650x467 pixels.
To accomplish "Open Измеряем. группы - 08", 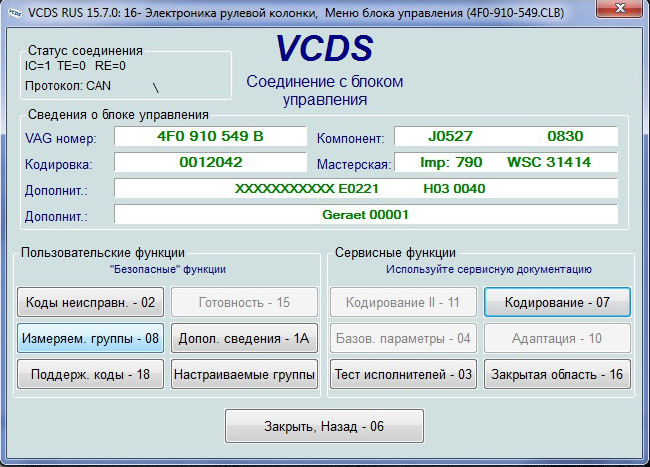I will click(x=90, y=338).
